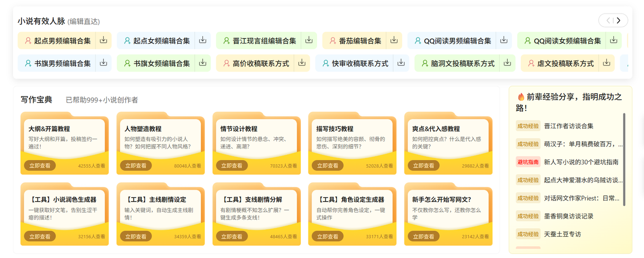Click 立即查看 on 描写技巧教程 card
This screenshot has width=644, height=258.
328,165
